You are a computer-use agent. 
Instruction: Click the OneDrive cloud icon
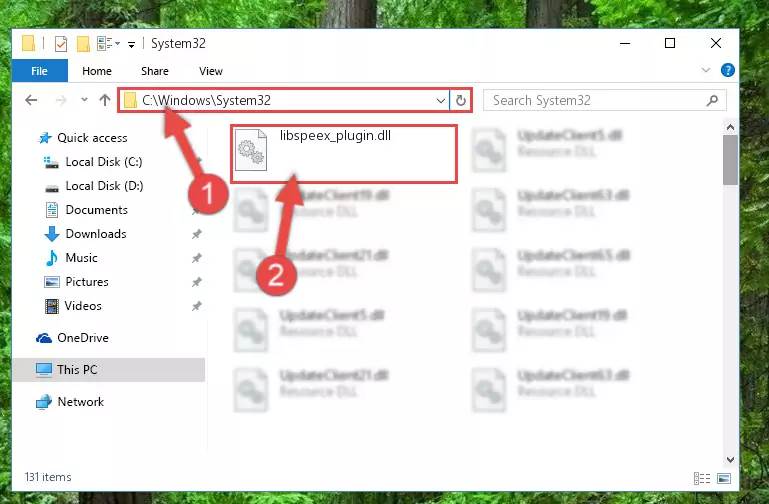pos(44,338)
